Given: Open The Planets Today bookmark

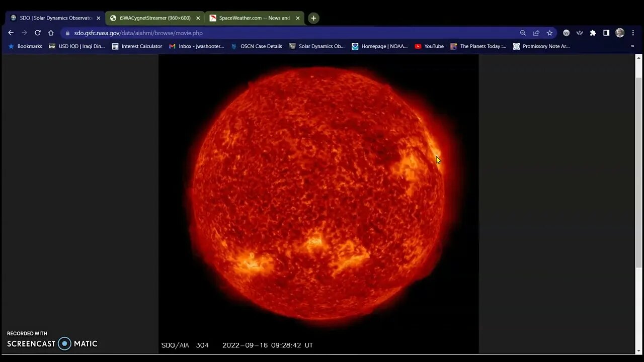Looking at the screenshot, I should click(x=478, y=46).
